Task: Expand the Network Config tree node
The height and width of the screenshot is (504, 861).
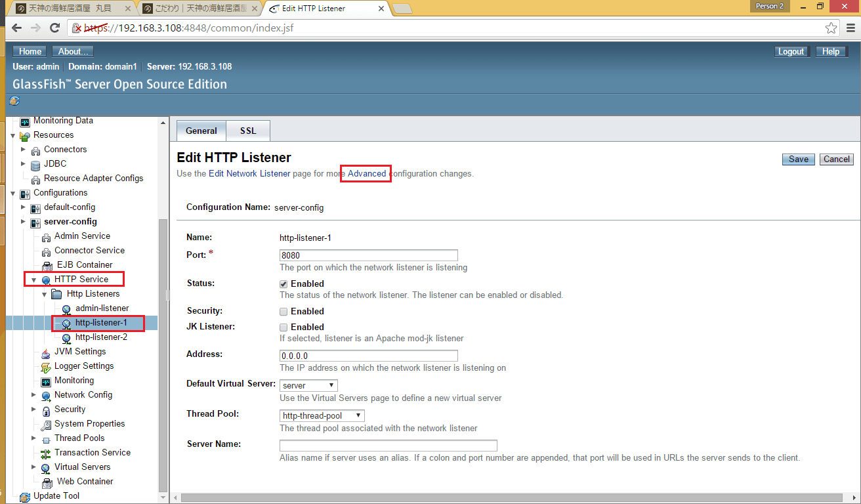Action: tap(33, 396)
